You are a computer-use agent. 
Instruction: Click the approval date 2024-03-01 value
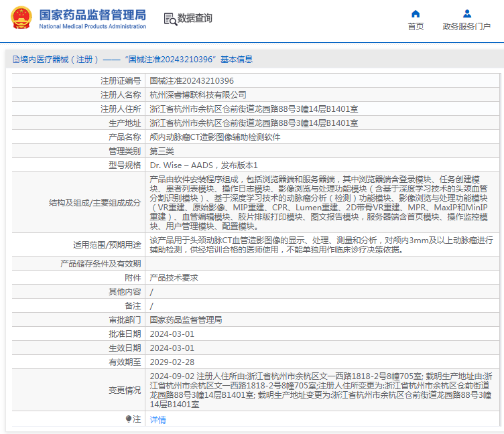pyautogui.click(x=172, y=334)
